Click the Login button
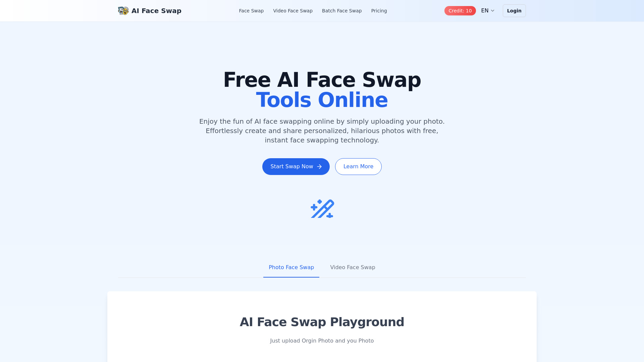The height and width of the screenshot is (362, 644). [514, 11]
